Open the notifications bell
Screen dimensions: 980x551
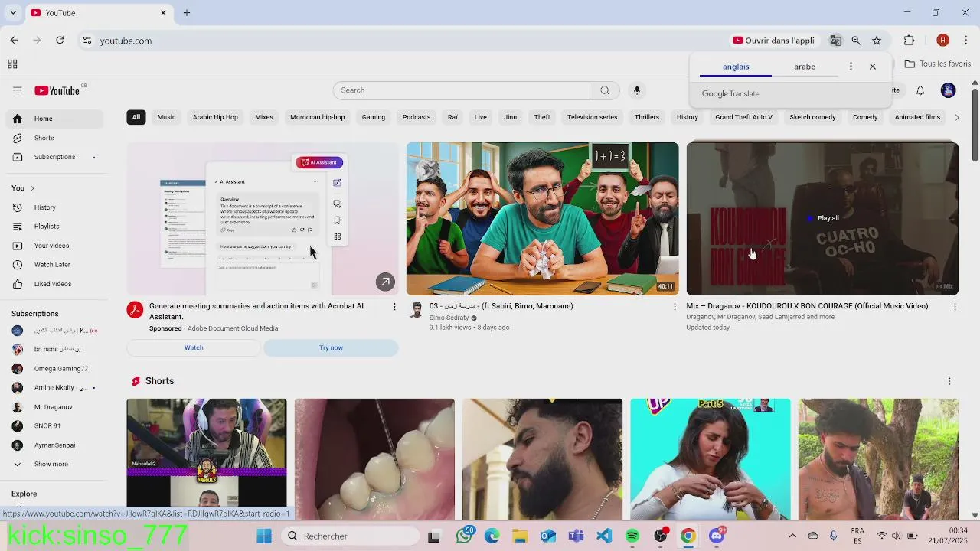(920, 90)
